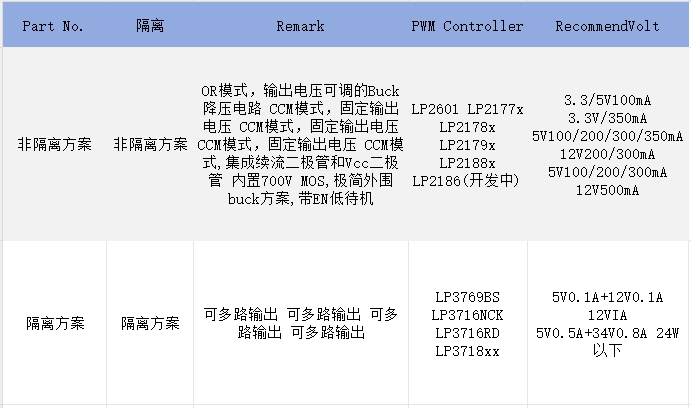Click the LP2178x text
The height and width of the screenshot is (408, 691).
click(x=467, y=127)
